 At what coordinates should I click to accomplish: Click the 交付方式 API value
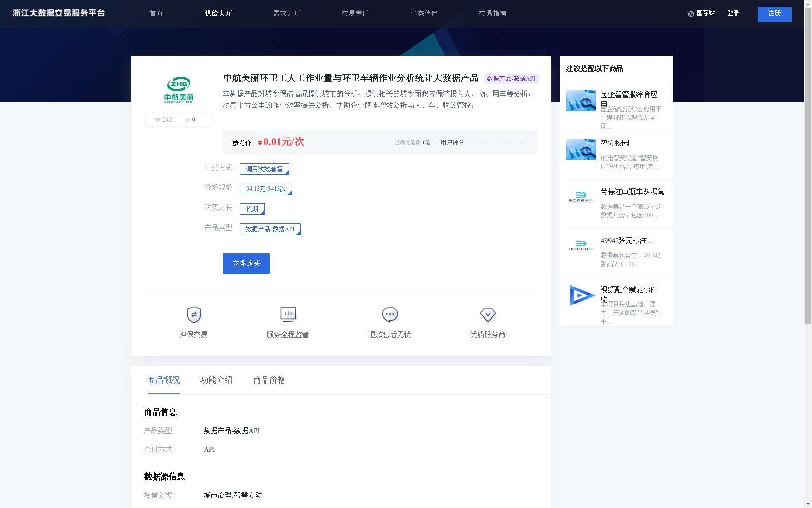point(209,449)
